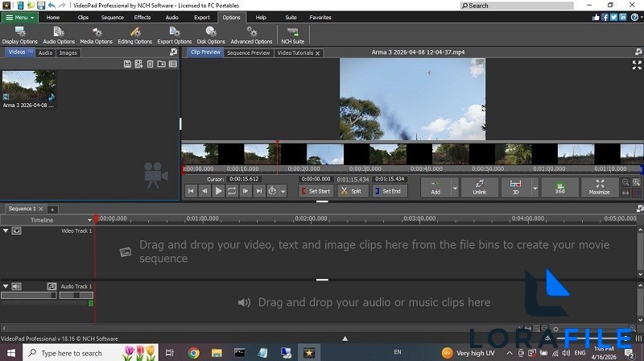Open Display Options
Viewport: 644px width, 361px height.
point(19,35)
